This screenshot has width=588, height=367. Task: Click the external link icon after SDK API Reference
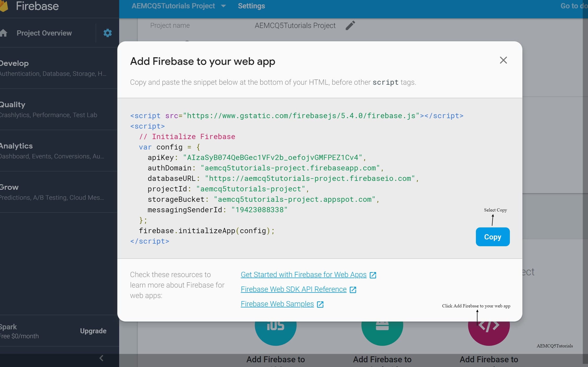pyautogui.click(x=353, y=290)
